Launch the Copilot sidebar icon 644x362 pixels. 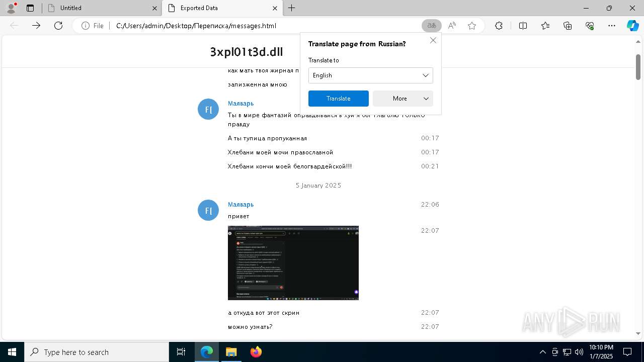coord(632,26)
